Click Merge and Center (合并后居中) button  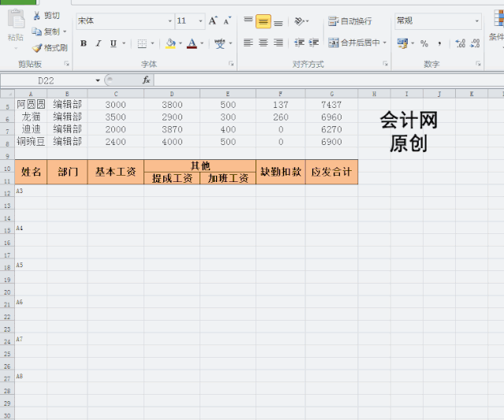click(354, 43)
